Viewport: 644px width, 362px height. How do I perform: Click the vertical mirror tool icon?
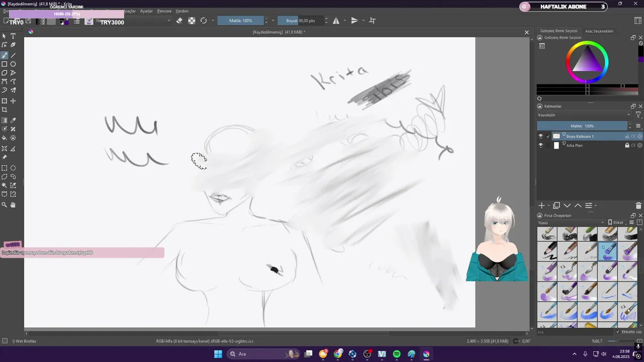click(355, 21)
